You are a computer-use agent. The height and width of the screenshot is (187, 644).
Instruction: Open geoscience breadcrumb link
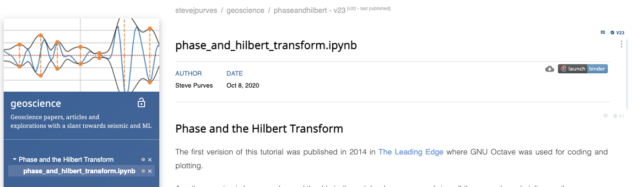245,10
